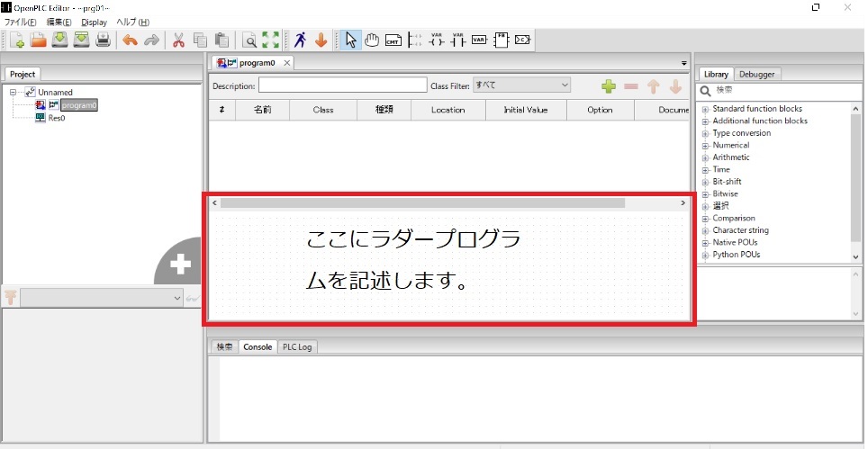Expand Additional function blocks category
Viewport: 868px width, 449px height.
[x=705, y=121]
